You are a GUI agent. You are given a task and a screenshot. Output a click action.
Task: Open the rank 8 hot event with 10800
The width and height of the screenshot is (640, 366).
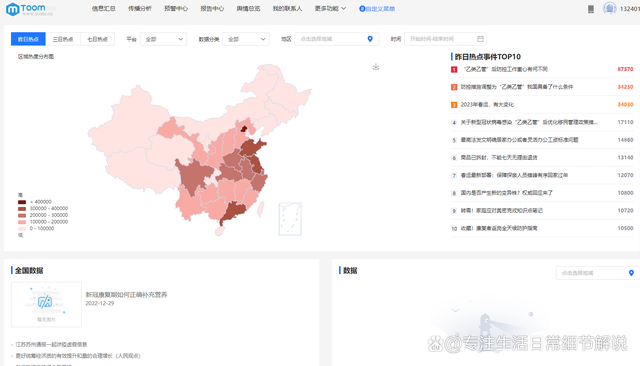tap(542, 193)
